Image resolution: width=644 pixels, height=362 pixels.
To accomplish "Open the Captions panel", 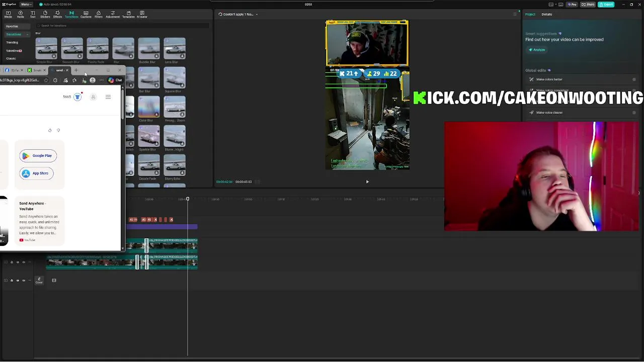I will point(86,14).
